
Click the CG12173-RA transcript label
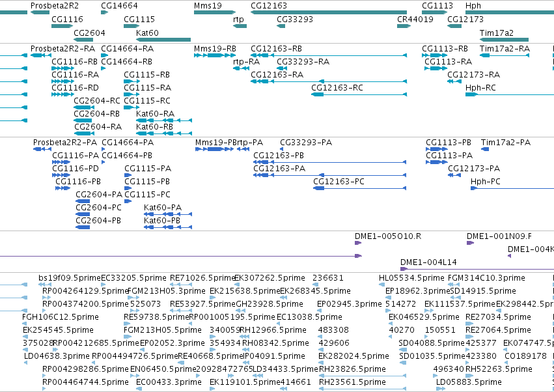pos(473,75)
